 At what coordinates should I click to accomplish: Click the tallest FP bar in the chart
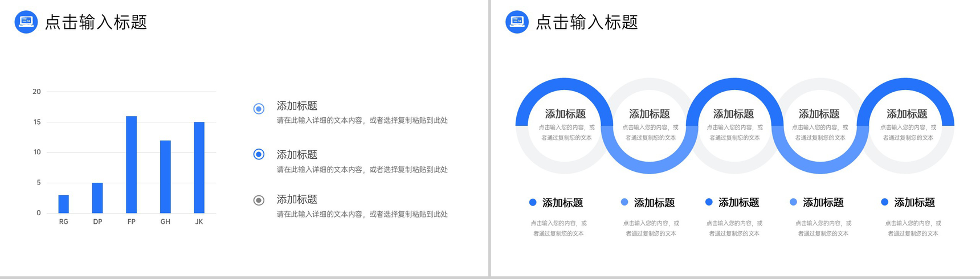[131, 165]
